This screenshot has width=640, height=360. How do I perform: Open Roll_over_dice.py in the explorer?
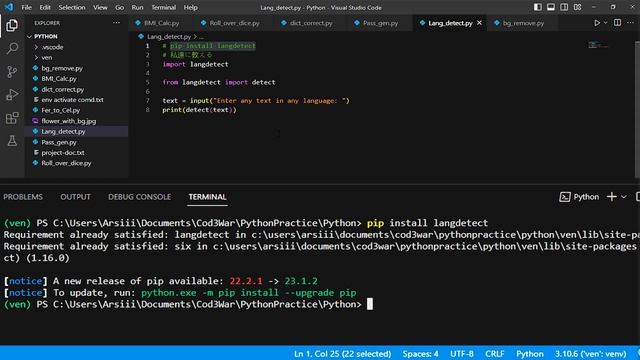click(77, 163)
